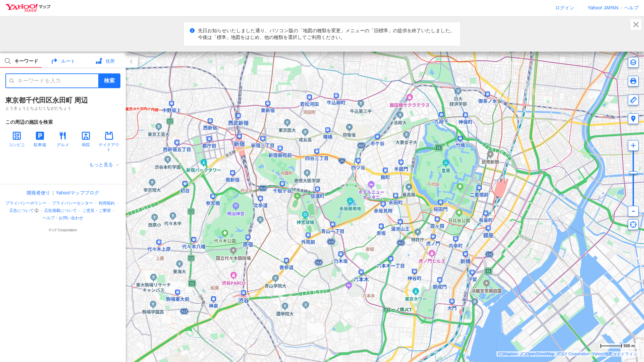This screenshot has height=362, width=644.
Task: Open the 利用規約 link
Action: pos(107,203)
